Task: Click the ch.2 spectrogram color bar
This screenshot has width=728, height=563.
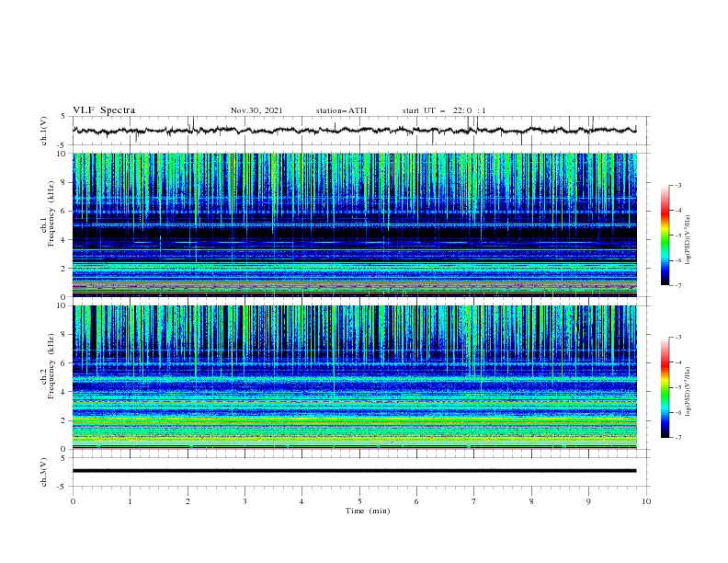Action: (665, 387)
